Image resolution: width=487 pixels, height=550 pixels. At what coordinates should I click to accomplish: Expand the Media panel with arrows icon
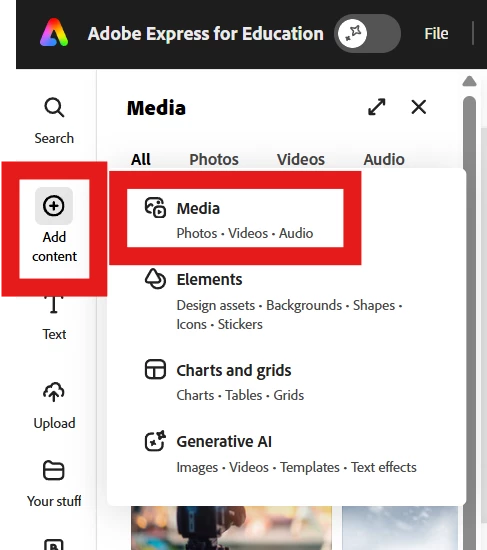[377, 107]
